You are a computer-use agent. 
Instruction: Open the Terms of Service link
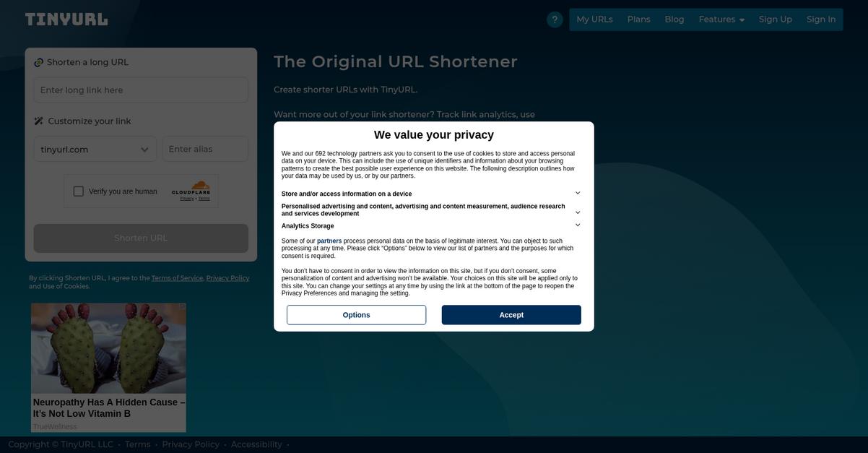click(x=177, y=278)
